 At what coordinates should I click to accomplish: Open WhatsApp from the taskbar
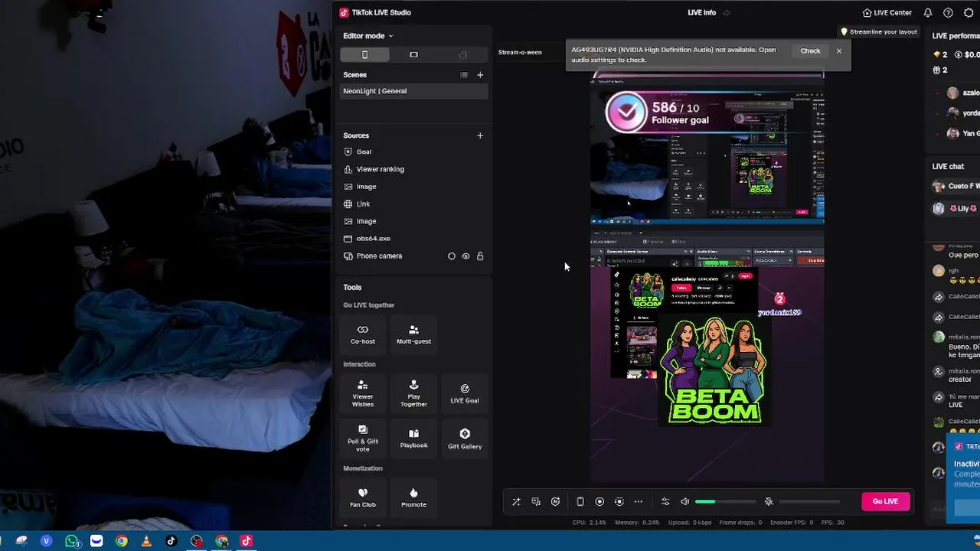pos(71,541)
